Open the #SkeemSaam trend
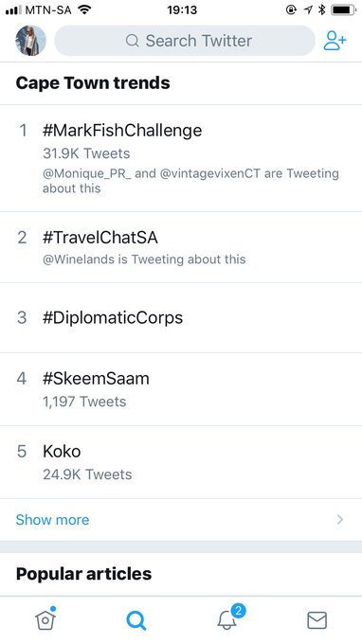 181,389
